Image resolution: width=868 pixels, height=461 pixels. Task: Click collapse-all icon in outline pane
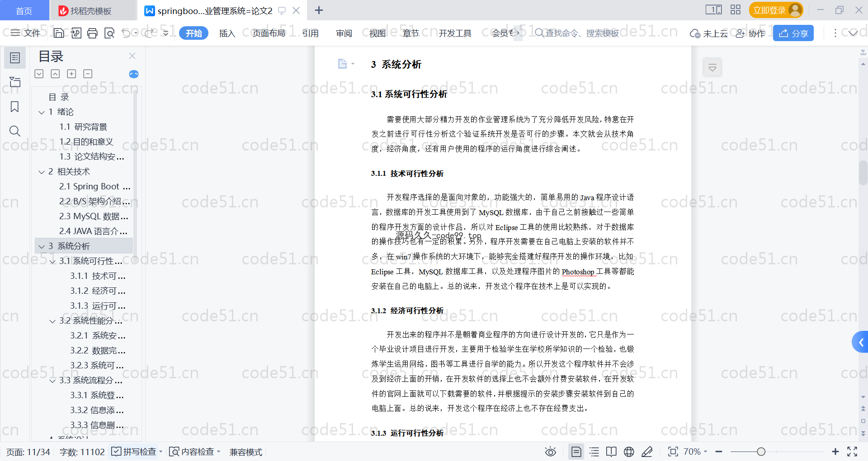(55, 74)
